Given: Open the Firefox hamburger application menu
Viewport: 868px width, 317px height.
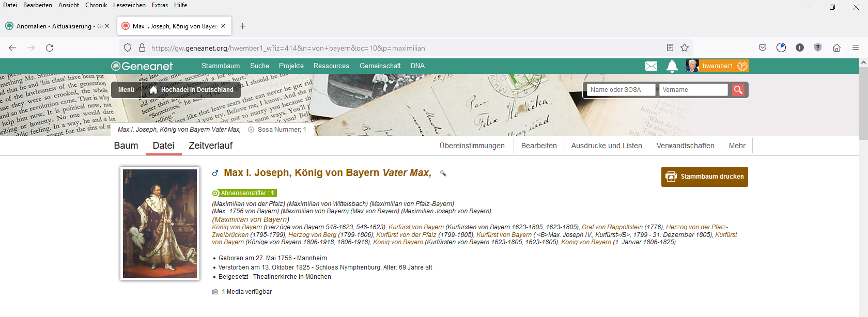Looking at the screenshot, I should pos(856,48).
